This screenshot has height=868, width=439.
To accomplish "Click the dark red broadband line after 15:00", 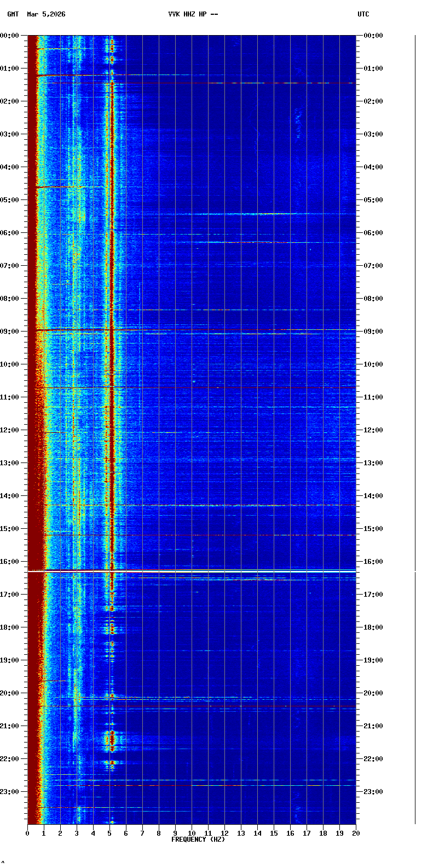I will 219,535.
